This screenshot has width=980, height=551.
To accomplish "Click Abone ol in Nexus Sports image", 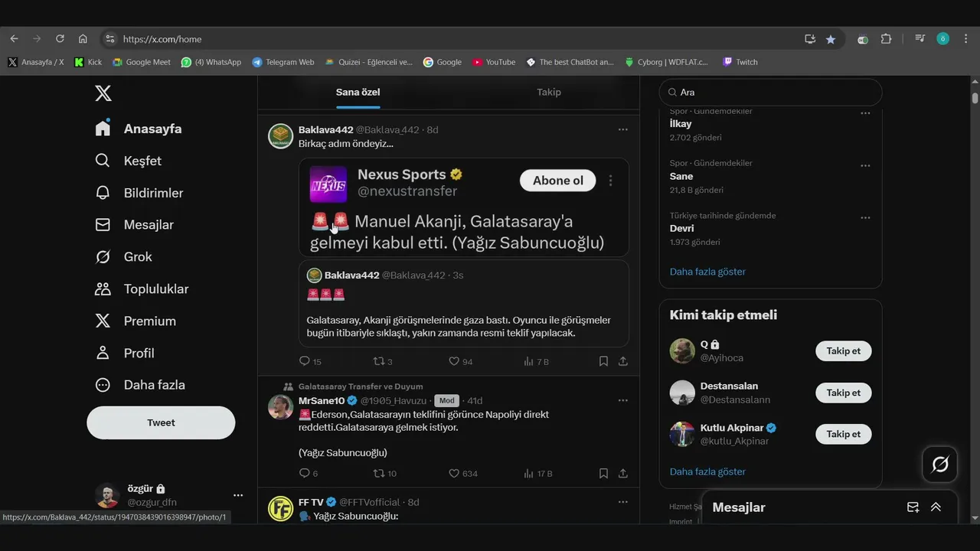I will pos(558,181).
